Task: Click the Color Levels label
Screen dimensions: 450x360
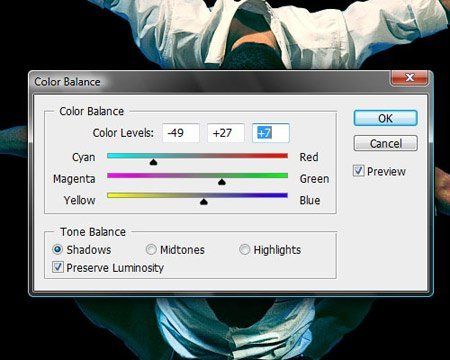Action: pos(123,133)
